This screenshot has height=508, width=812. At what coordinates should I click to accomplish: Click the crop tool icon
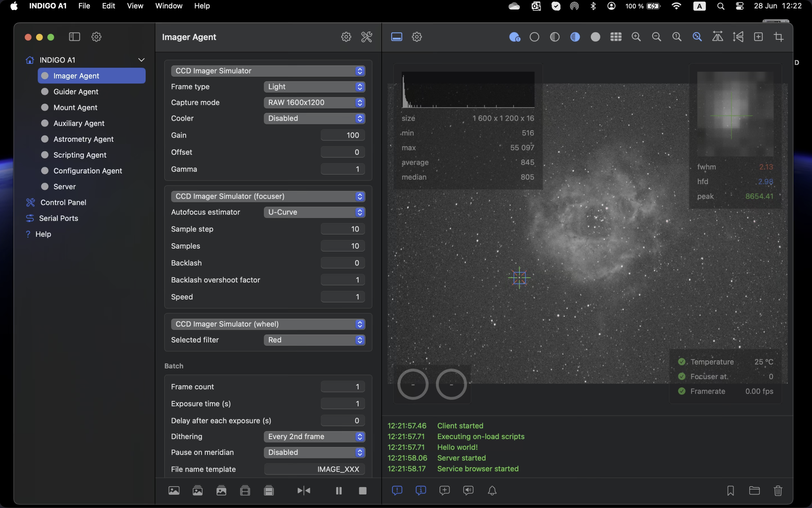(x=779, y=37)
